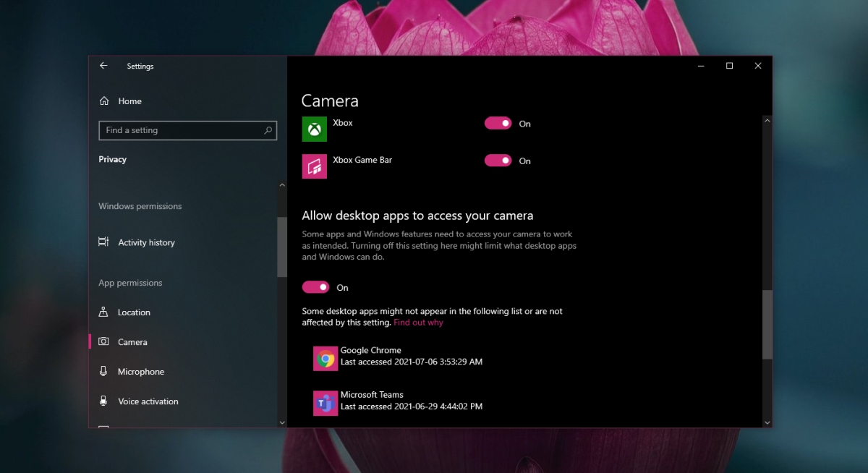868x473 pixels.
Task: Close the Settings window
Action: 758,66
